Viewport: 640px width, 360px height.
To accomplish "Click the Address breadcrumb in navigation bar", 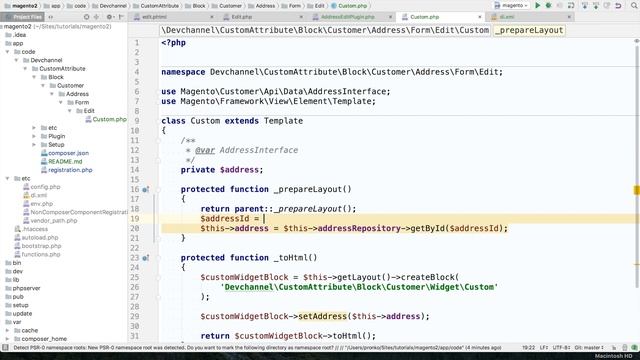I will click(262, 6).
